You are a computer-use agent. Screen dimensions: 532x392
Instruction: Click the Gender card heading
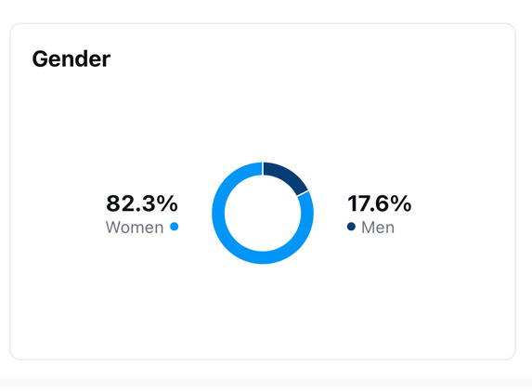click(x=71, y=59)
